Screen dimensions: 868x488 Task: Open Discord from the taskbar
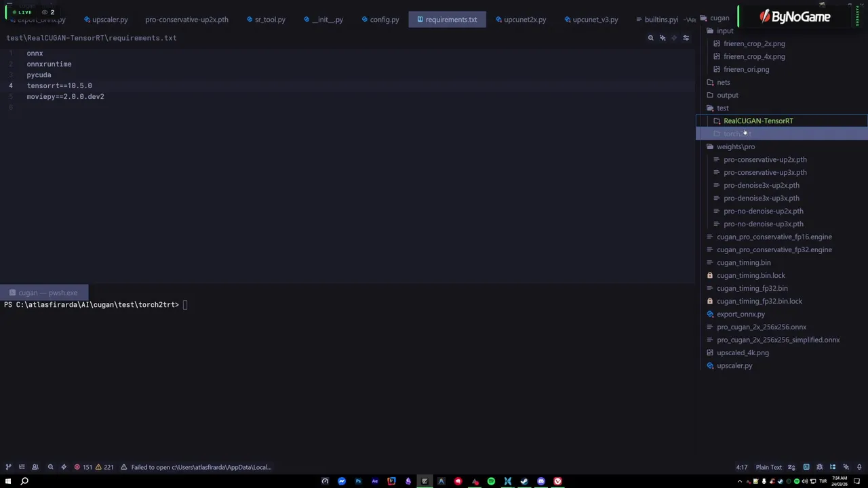540,481
